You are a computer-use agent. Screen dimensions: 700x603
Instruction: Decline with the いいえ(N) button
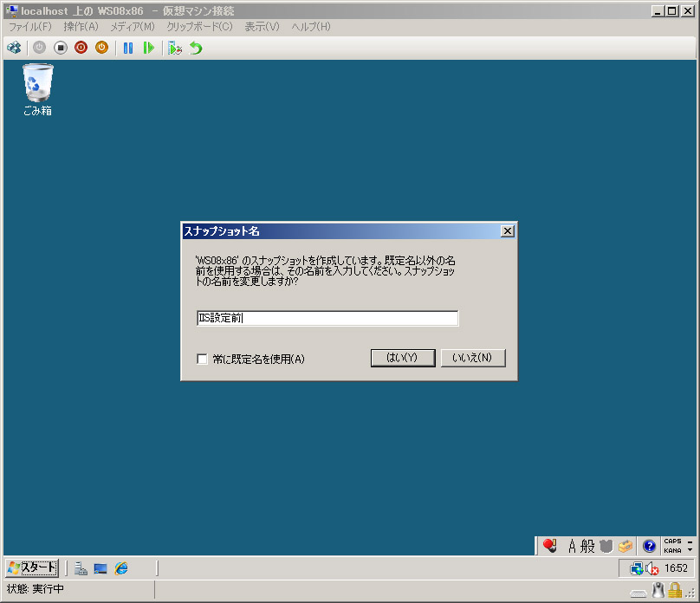click(473, 358)
